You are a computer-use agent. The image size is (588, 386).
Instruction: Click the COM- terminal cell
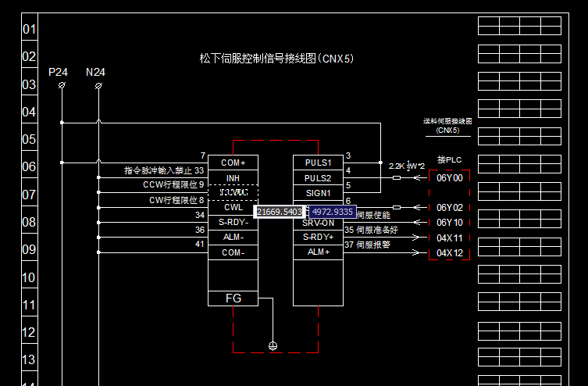tap(233, 252)
